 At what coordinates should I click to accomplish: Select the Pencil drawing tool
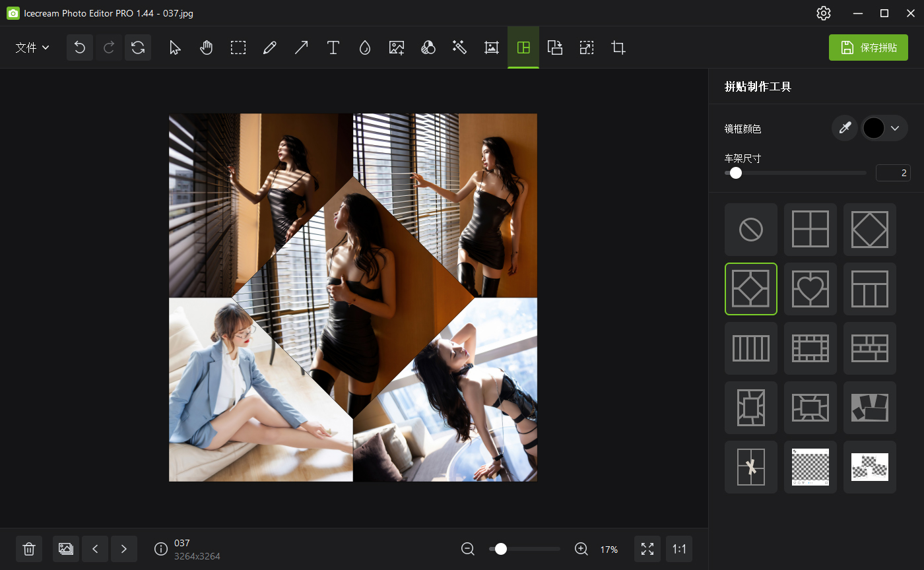click(x=269, y=47)
